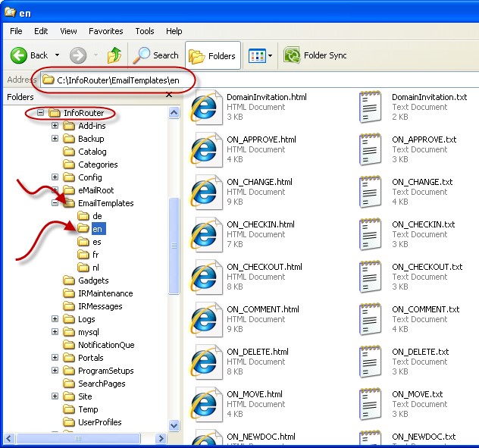Open the File menu
Viewport: 479px width, 448px height.
point(16,31)
